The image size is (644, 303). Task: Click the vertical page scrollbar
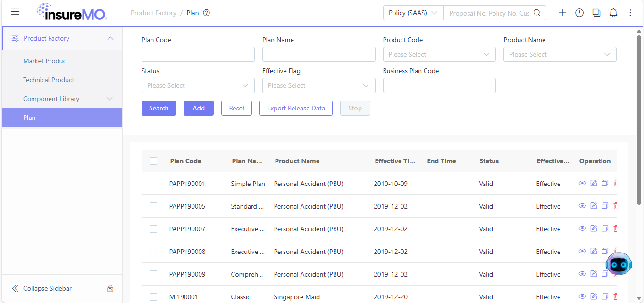click(x=639, y=120)
